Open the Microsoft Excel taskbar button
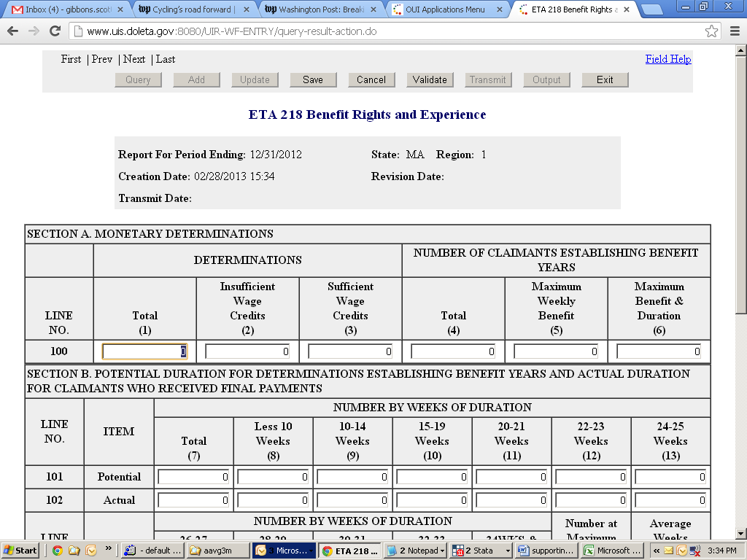Image resolution: width=747 pixels, height=560 pixels. [613, 551]
